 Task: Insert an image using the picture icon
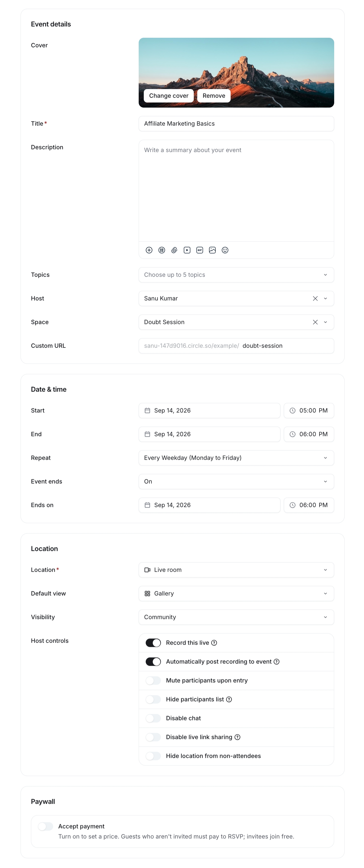(212, 250)
